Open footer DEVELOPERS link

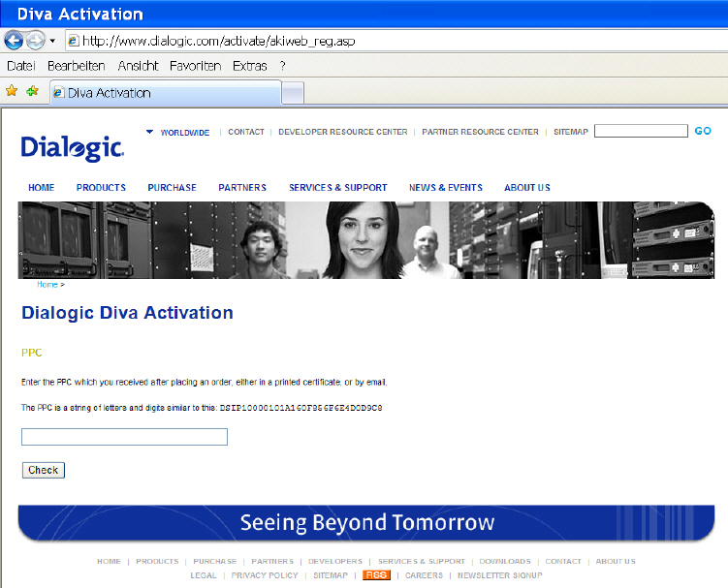335,561
